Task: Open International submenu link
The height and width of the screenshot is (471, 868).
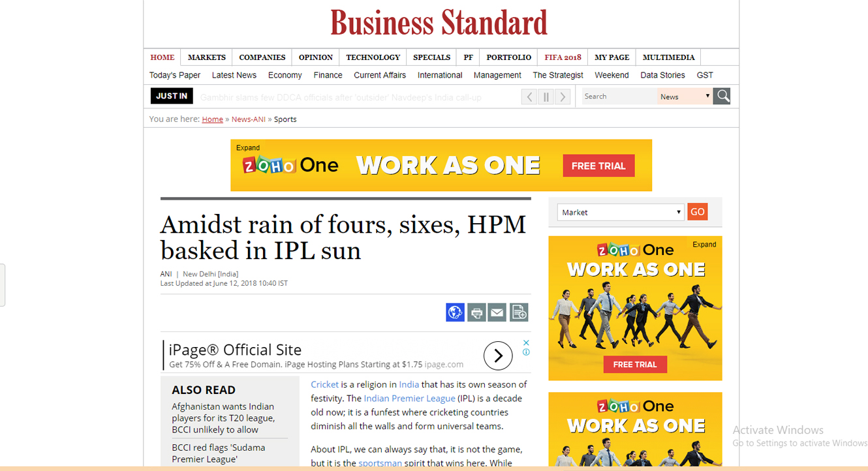Action: (x=440, y=75)
